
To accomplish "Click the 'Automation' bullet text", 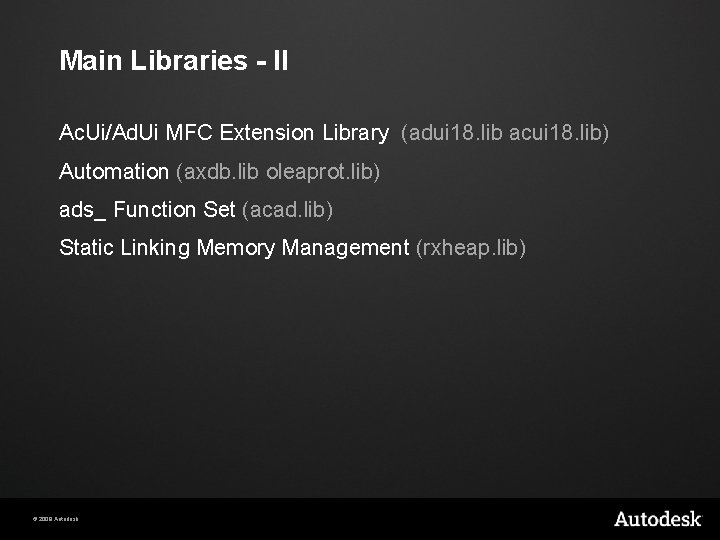I will pos(114,171).
